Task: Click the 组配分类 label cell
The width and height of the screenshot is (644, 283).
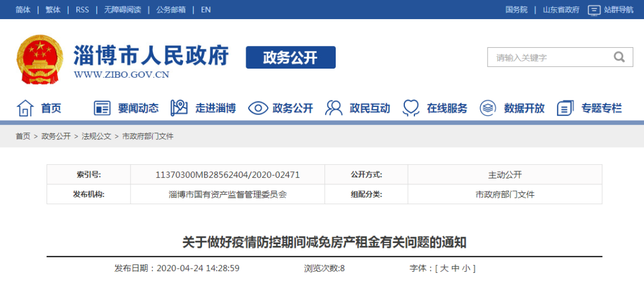Action: coord(366,195)
